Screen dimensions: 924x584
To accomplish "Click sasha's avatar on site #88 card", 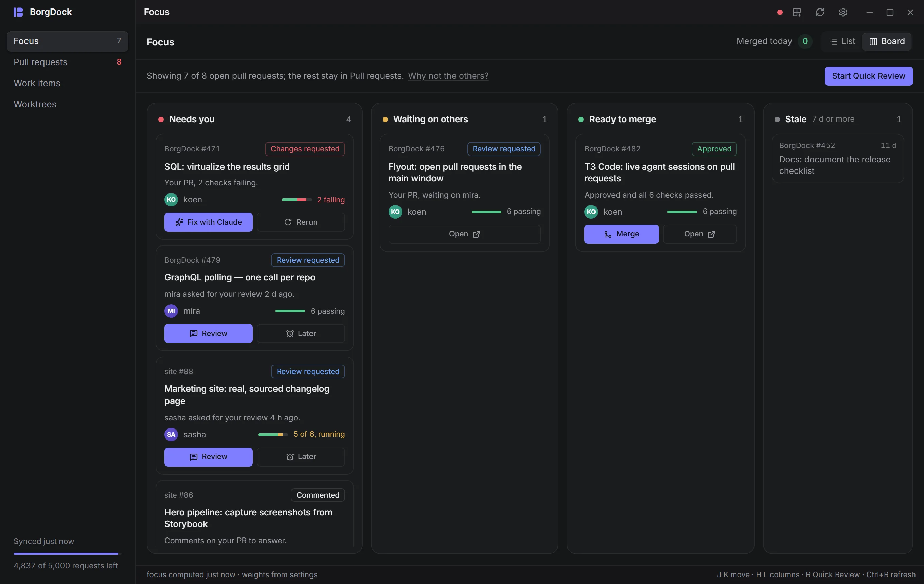I will point(171,435).
